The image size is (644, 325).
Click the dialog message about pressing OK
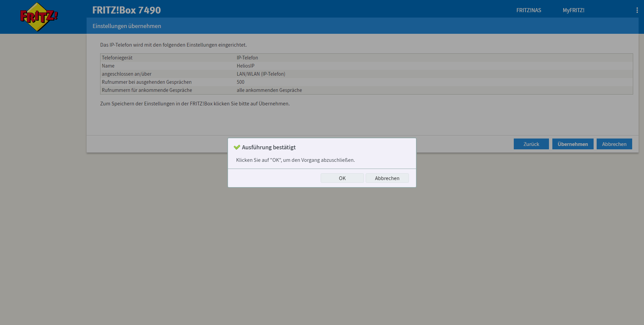tap(295, 160)
